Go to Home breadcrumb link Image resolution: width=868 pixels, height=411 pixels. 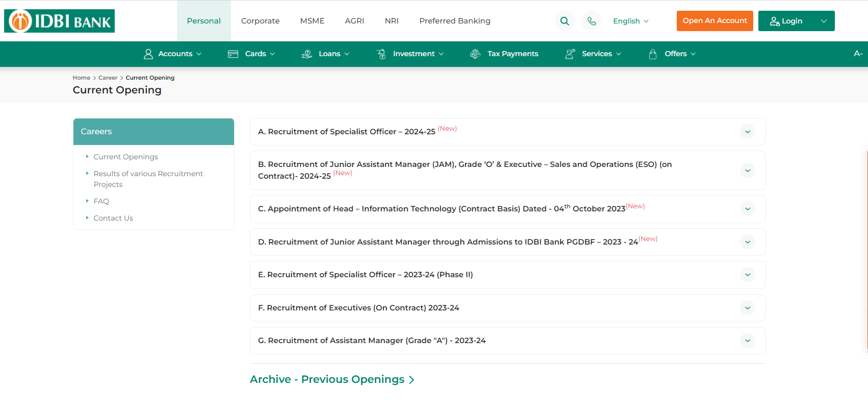82,78
